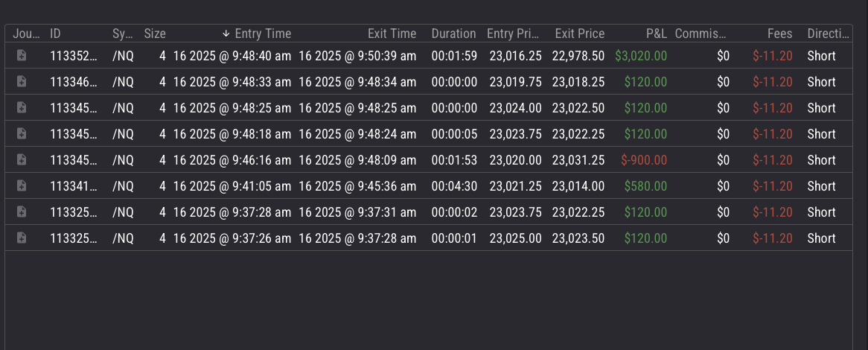Screen dimensions: 868x350
Task: Click journal icon for 9:48:33 am trade
Action: (22, 82)
